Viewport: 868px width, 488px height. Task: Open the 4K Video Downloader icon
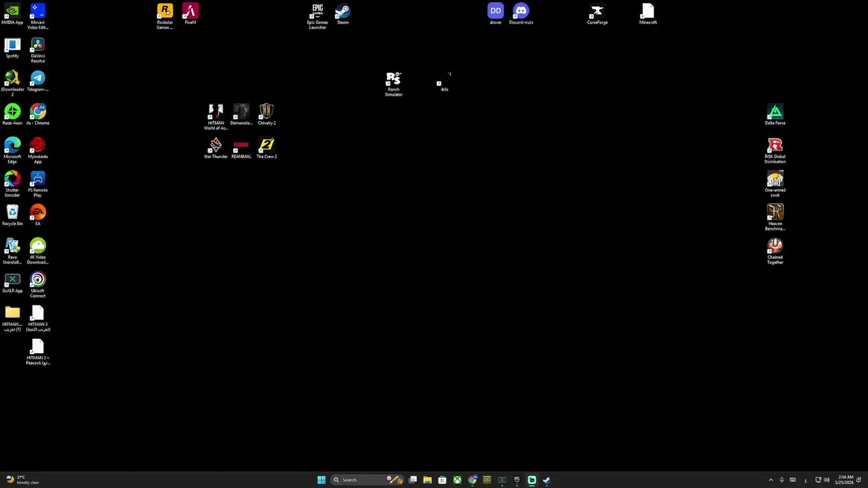[x=37, y=251]
